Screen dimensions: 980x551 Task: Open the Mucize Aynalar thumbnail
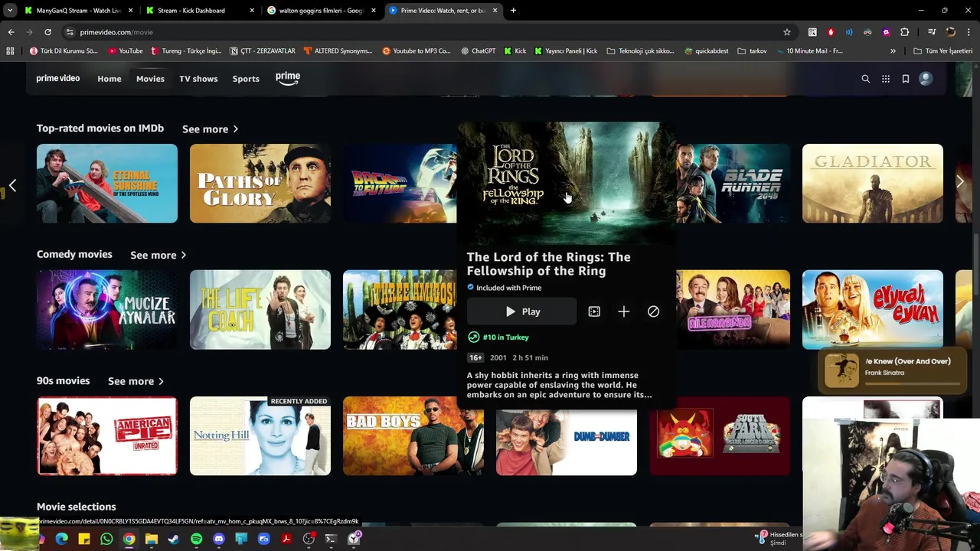click(107, 310)
